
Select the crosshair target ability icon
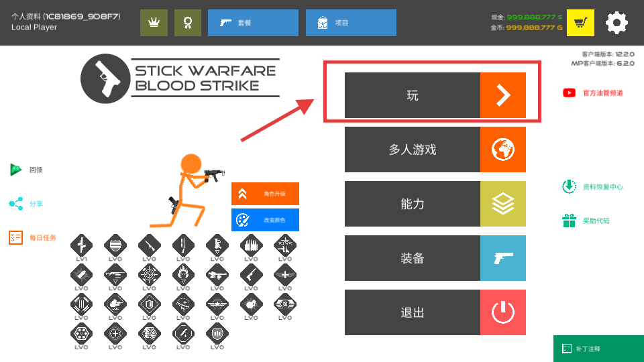[149, 274]
